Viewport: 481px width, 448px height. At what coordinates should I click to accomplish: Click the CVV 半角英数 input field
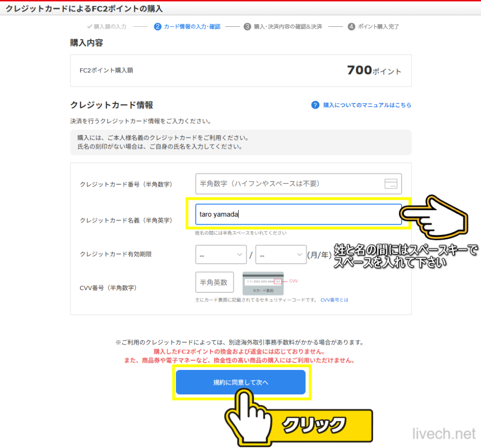(214, 282)
